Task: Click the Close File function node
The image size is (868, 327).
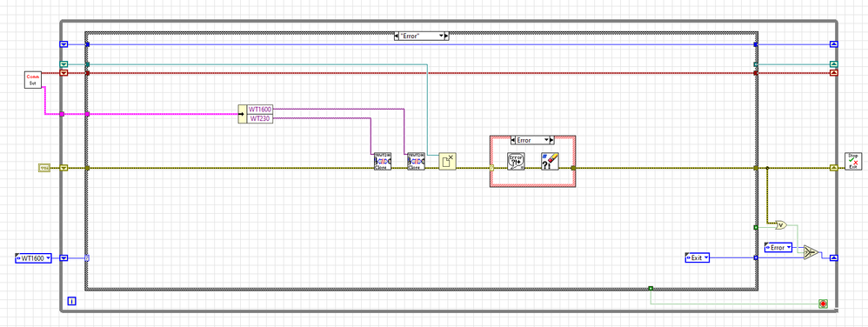Action: 447,162
